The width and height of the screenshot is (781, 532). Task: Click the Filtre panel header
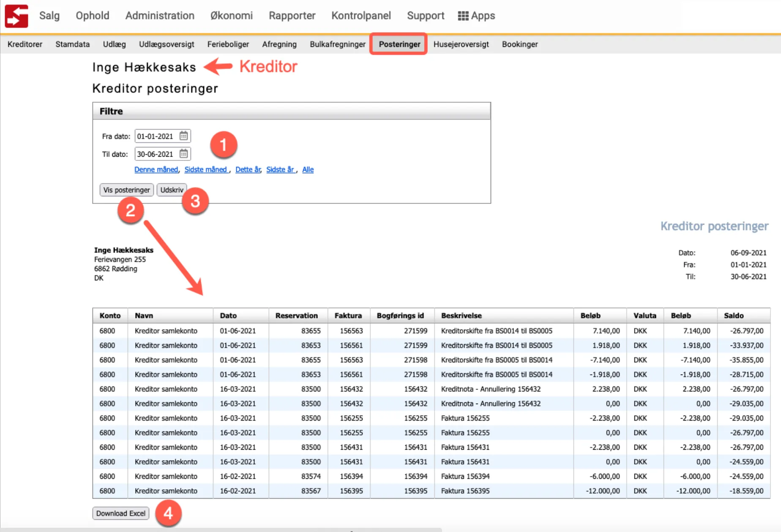coord(292,111)
